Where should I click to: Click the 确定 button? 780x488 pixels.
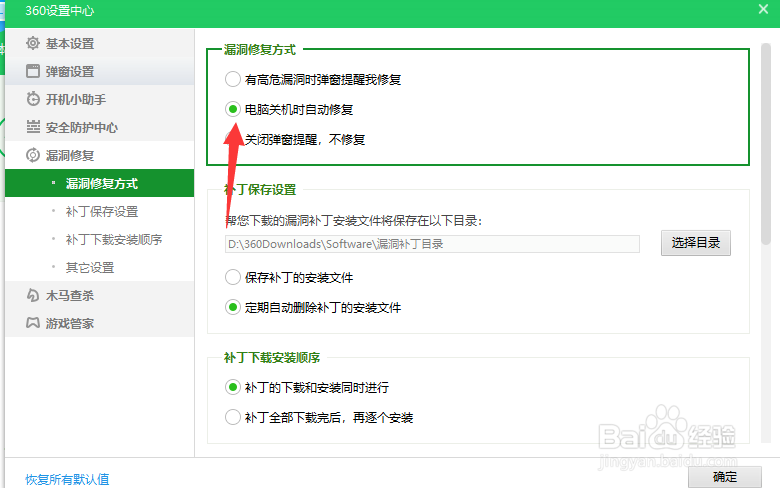point(724,477)
